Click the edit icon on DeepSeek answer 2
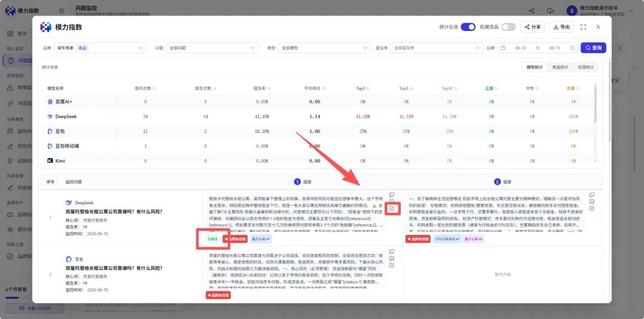This screenshot has width=644, height=319. click(x=592, y=208)
